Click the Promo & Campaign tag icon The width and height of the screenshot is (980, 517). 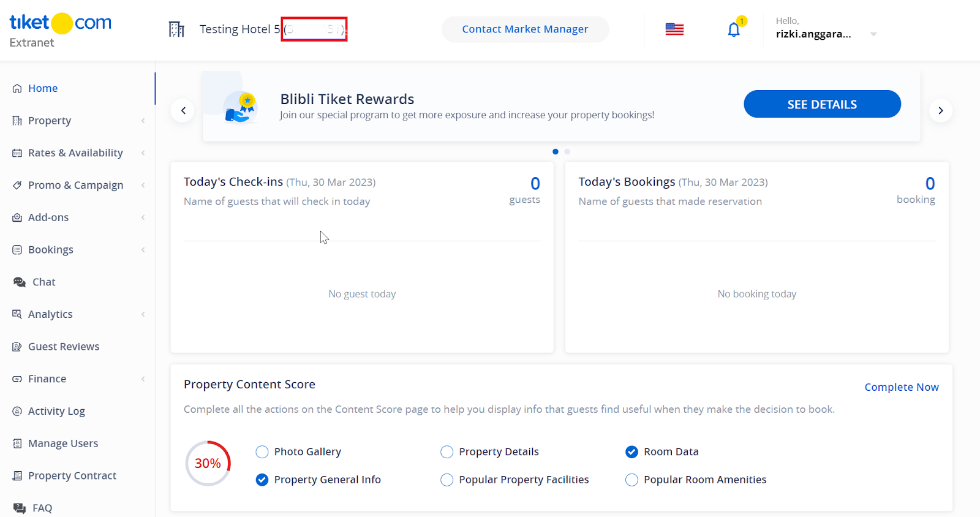point(17,185)
